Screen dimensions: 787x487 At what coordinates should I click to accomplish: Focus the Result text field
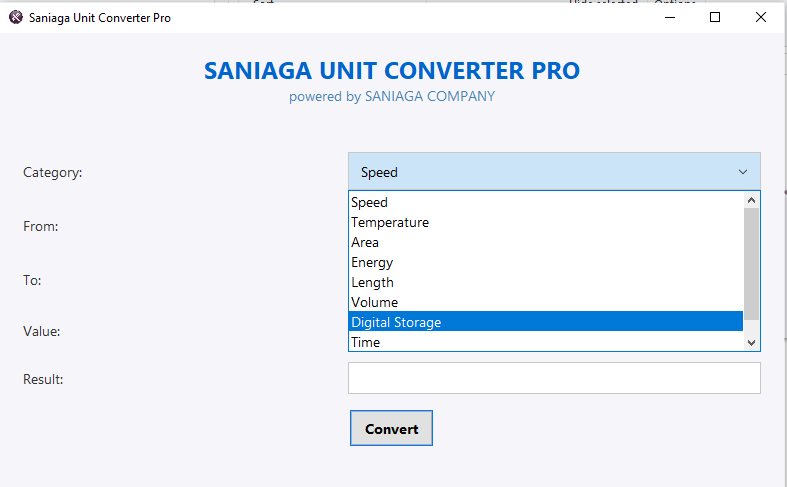click(x=554, y=378)
